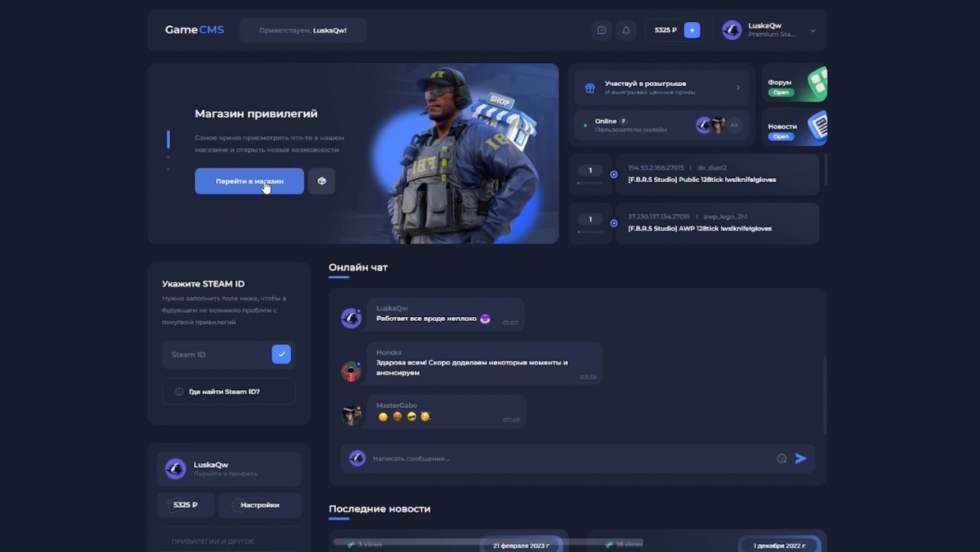Image resolution: width=980 pixels, height=552 pixels.
Task: Click the chat scrollbar
Action: [x=825, y=394]
